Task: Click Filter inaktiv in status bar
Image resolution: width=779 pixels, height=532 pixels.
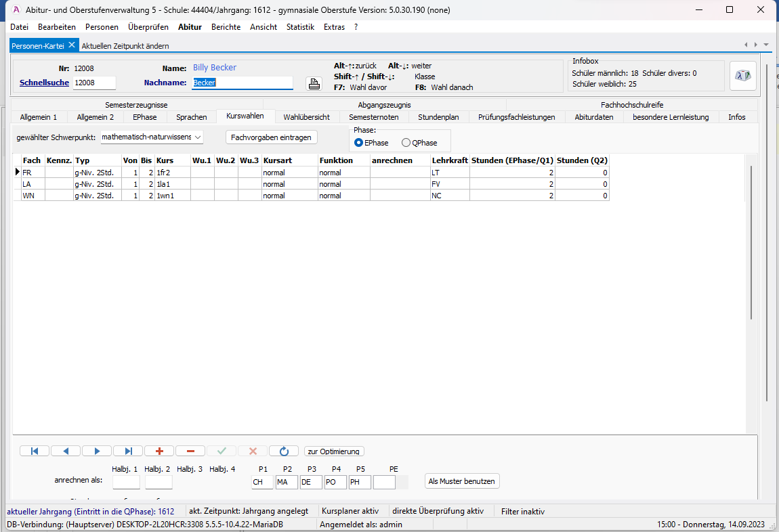Action: point(523,511)
